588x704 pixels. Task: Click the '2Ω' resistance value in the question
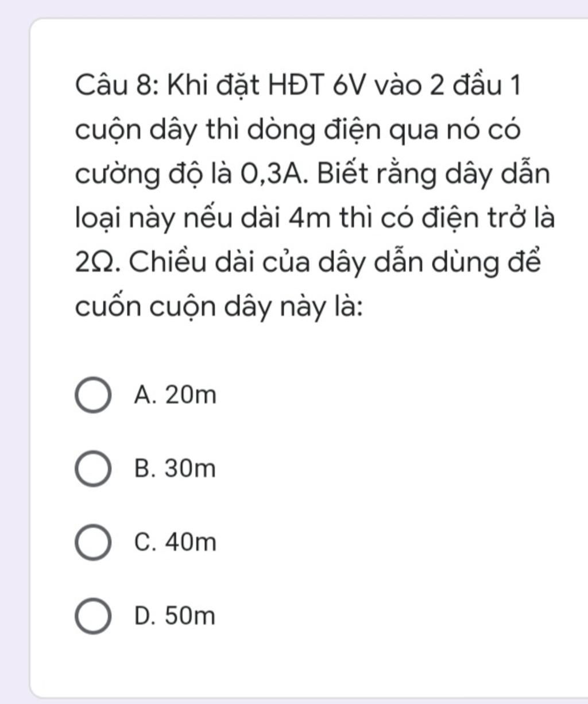click(x=96, y=263)
